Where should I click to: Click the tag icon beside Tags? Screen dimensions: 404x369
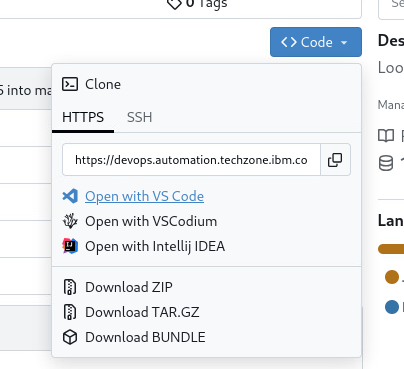[x=174, y=4]
